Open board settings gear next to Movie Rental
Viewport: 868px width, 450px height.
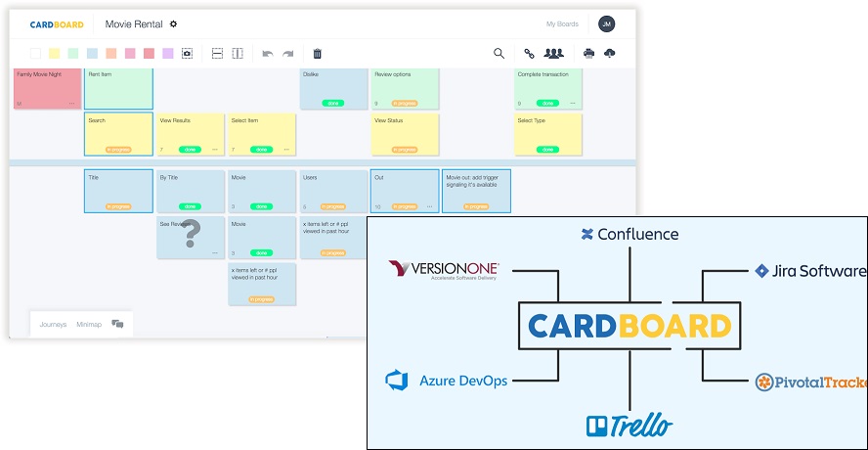coord(174,24)
